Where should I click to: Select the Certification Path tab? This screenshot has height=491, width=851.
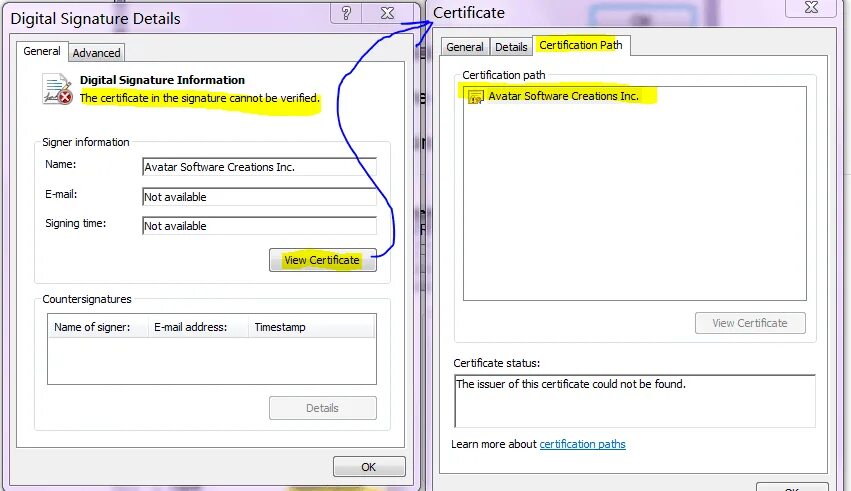tap(581, 45)
